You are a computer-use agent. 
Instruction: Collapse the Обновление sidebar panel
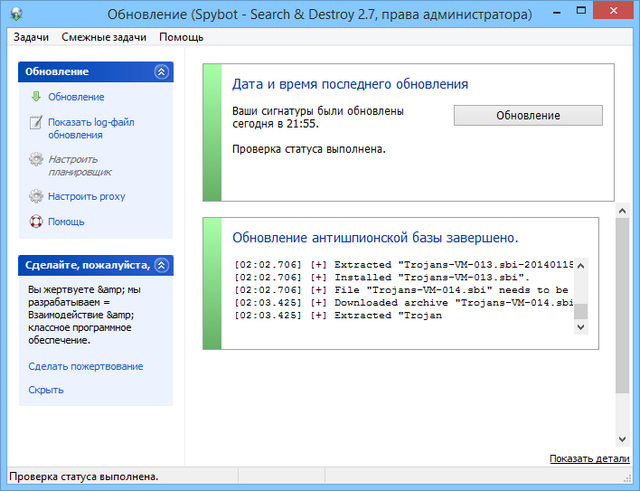[161, 72]
